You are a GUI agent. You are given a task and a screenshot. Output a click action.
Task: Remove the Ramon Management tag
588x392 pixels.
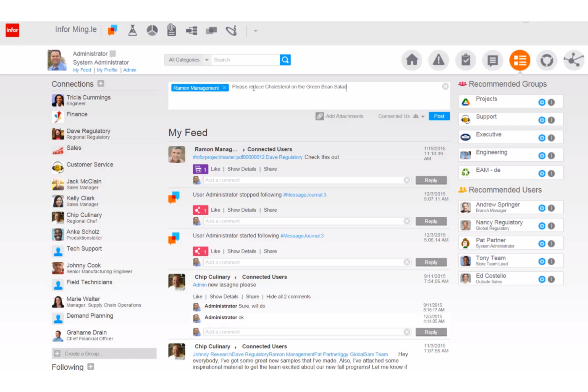[224, 88]
